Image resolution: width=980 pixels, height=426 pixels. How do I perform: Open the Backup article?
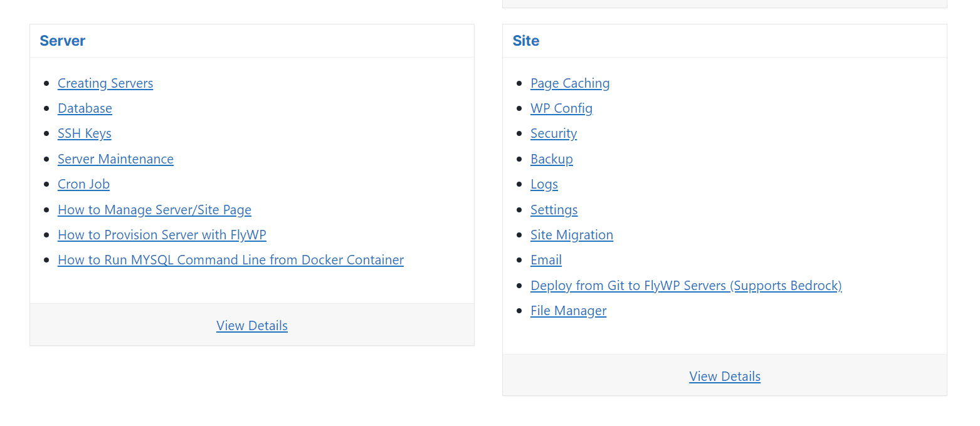point(552,159)
